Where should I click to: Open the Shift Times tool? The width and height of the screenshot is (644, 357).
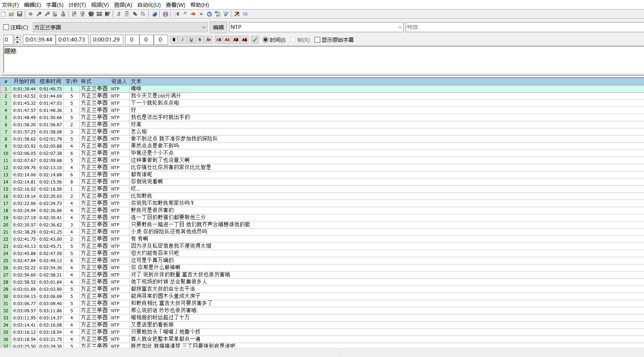pos(177,14)
